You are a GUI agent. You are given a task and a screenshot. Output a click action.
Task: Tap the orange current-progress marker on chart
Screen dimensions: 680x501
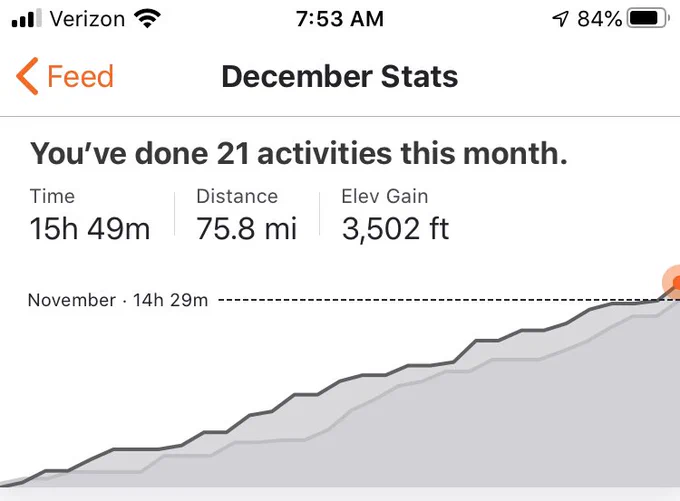[x=673, y=283]
